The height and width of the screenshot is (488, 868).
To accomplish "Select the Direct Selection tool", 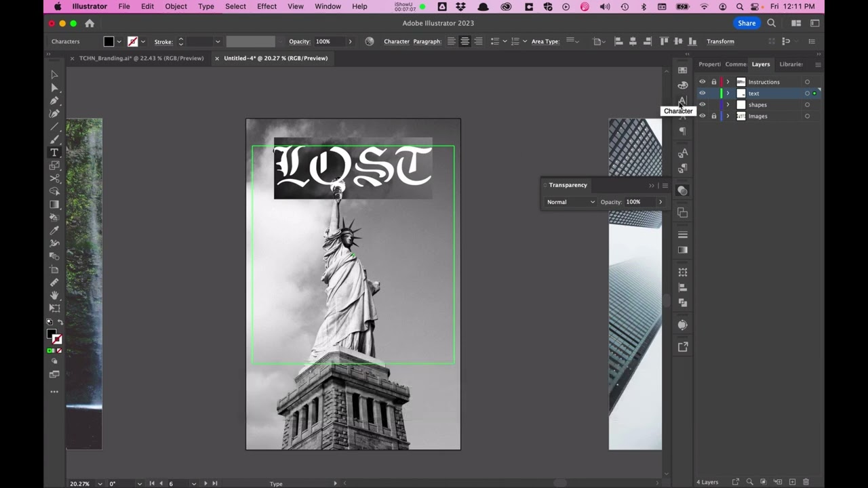I will [54, 87].
